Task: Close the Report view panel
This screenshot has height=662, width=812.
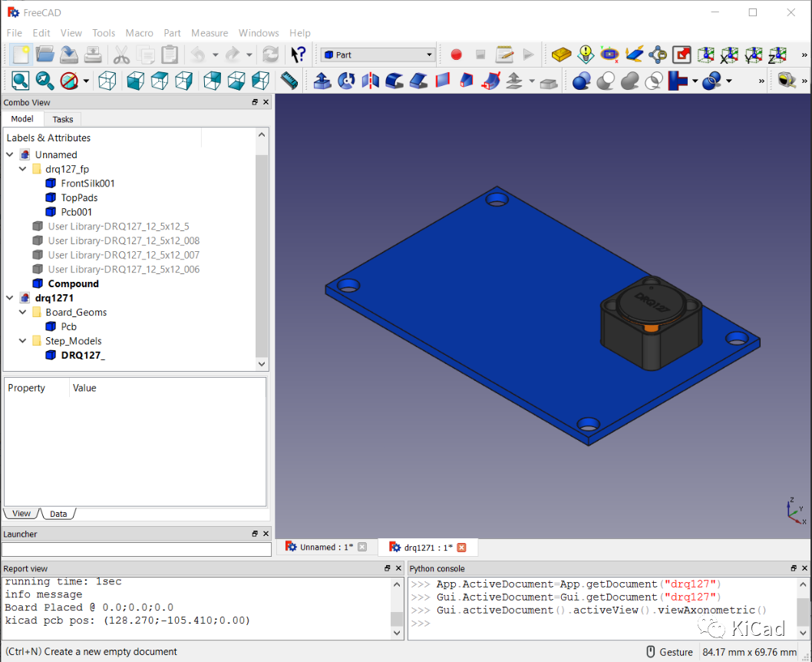Action: click(x=398, y=568)
